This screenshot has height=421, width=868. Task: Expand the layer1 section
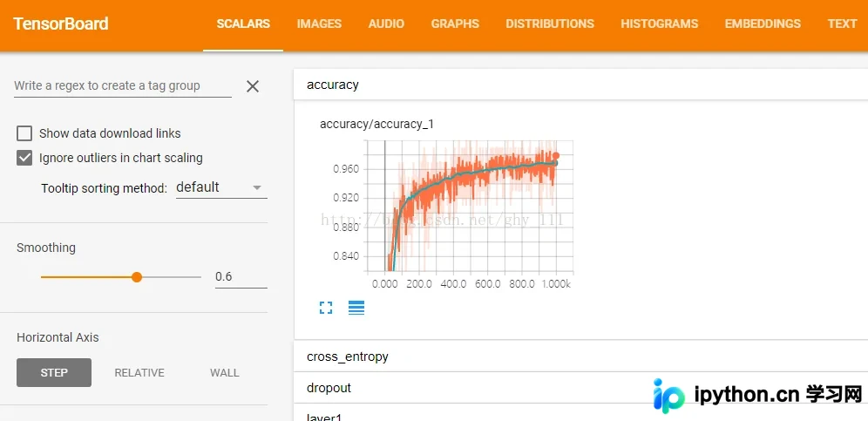point(580,414)
